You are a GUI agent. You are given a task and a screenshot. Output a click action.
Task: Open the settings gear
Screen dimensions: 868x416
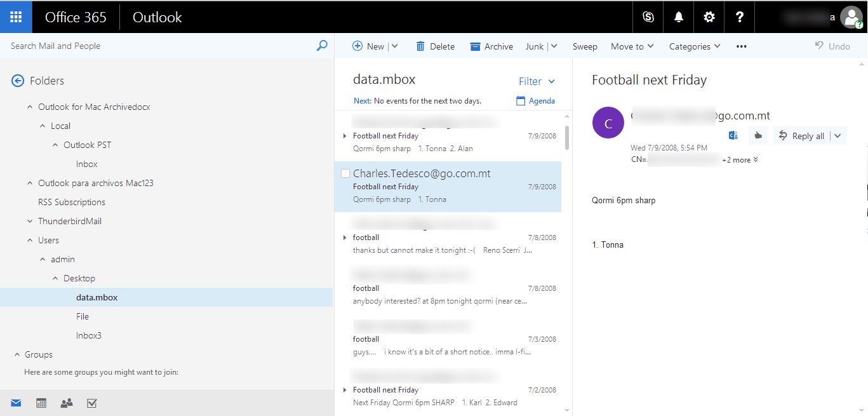point(709,17)
